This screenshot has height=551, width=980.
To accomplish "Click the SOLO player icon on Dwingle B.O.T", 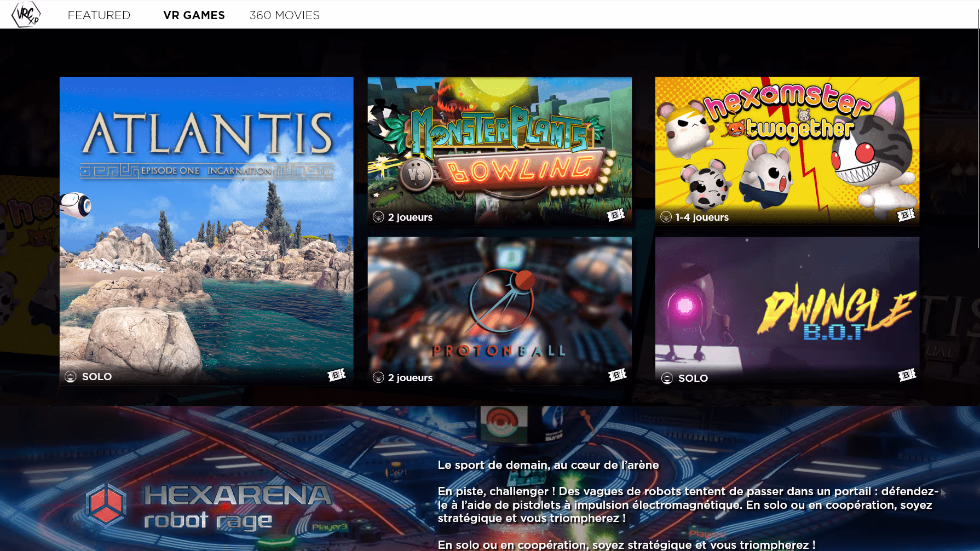I will coord(667,378).
